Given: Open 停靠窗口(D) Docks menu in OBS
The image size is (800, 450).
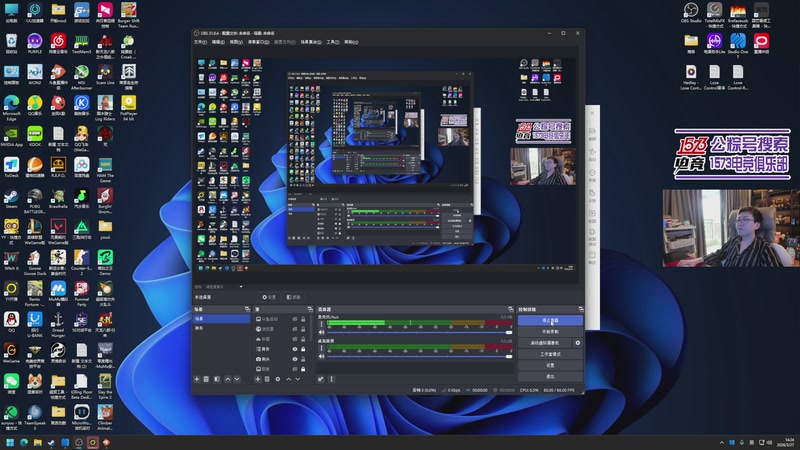Looking at the screenshot, I should click(258, 42).
